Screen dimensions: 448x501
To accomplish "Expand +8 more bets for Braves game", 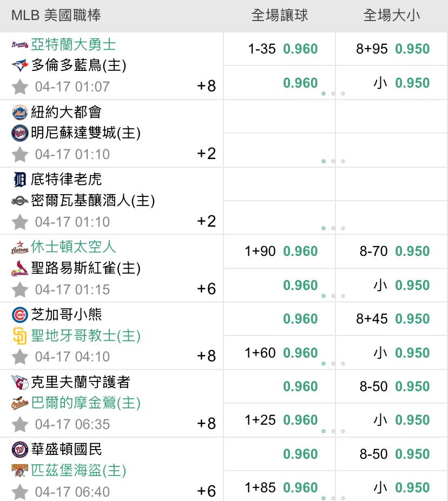I will (207, 86).
